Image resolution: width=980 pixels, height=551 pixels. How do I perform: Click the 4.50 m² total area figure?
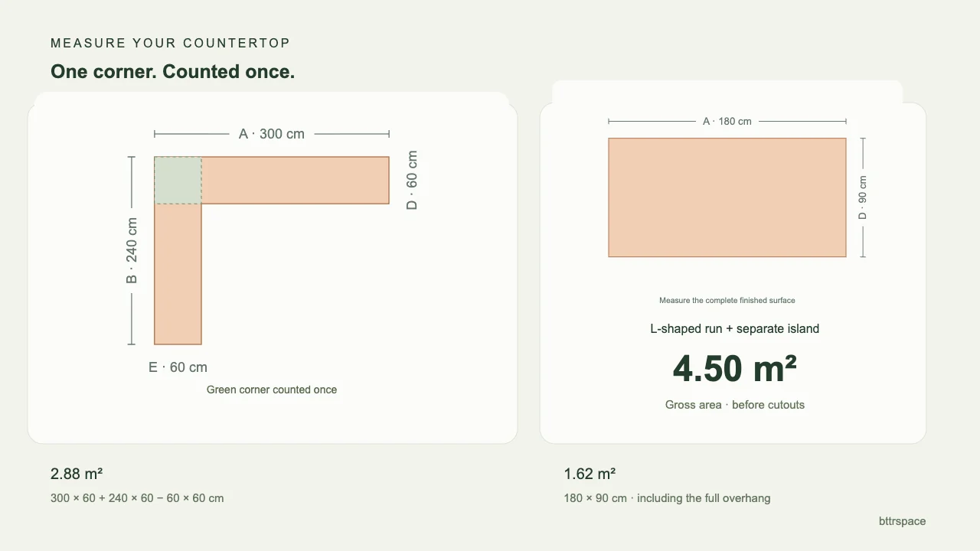(x=735, y=368)
